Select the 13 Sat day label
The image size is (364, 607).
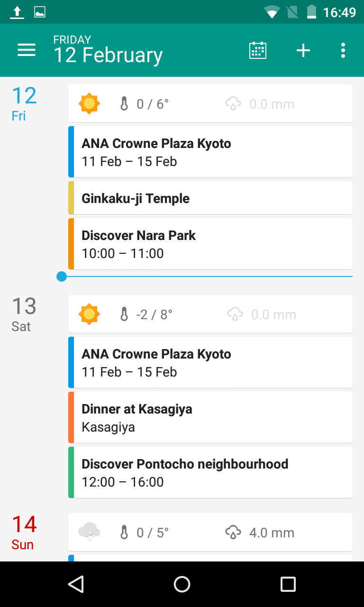tap(24, 313)
